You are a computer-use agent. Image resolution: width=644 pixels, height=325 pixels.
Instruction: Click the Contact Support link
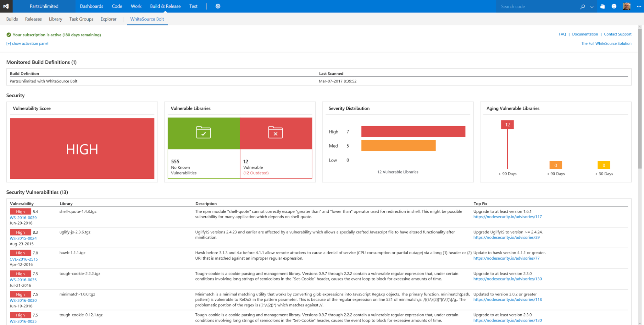click(618, 34)
